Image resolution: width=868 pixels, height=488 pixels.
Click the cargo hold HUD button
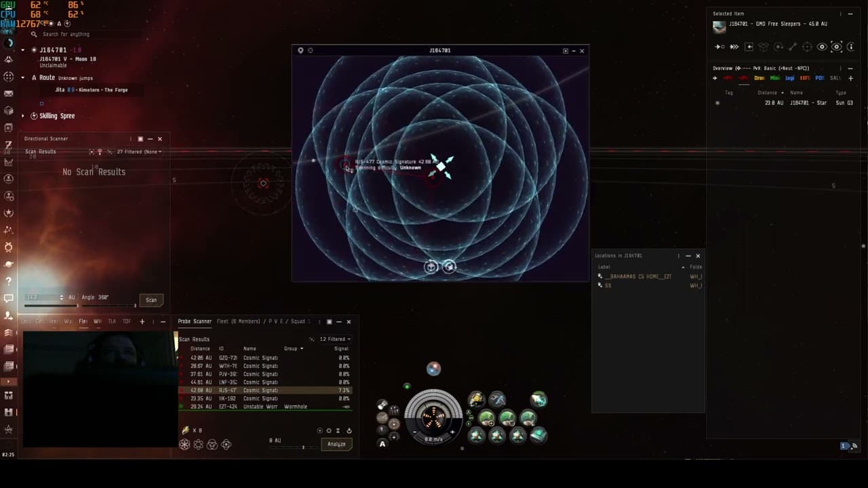pyautogui.click(x=382, y=405)
